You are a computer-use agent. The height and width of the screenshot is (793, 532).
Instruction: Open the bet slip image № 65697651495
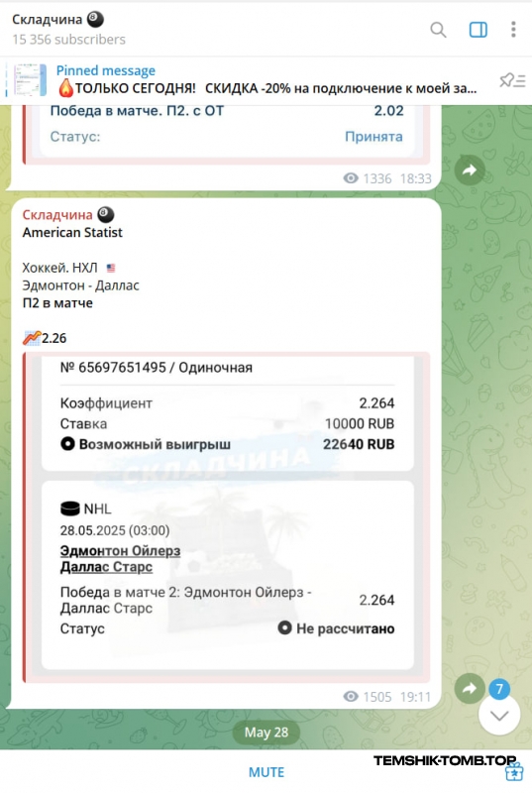226,516
